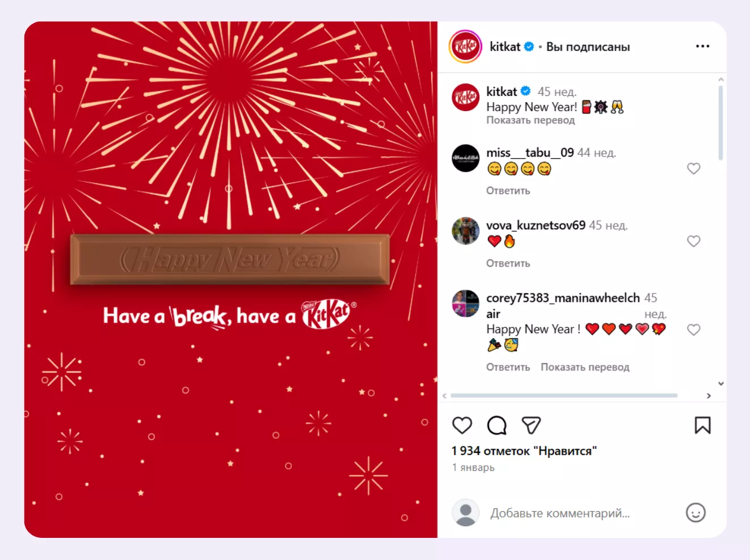Click the horizontal scrollbar below comments
Viewport: 750px width, 560px height.
point(564,395)
